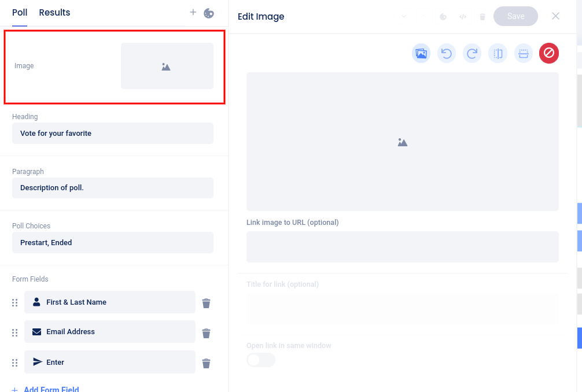The height and width of the screenshot is (392, 582).
Task: Click the Image thumbnail placeholder in Poll panel
Action: tap(167, 66)
